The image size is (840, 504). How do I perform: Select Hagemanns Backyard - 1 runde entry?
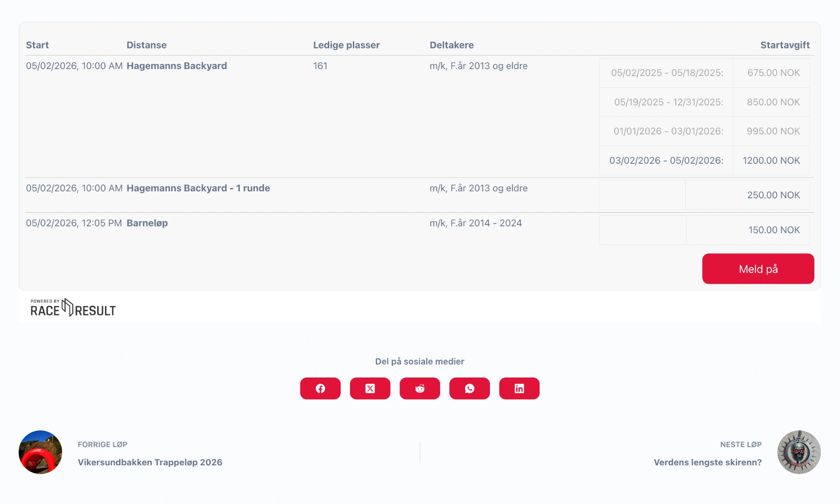198,188
